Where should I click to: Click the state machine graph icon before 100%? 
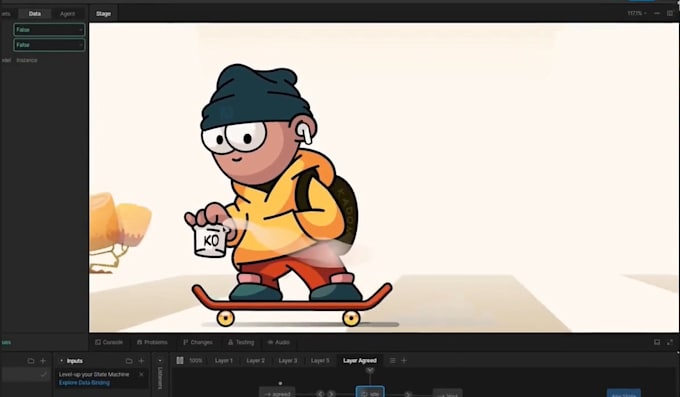pyautogui.click(x=180, y=361)
